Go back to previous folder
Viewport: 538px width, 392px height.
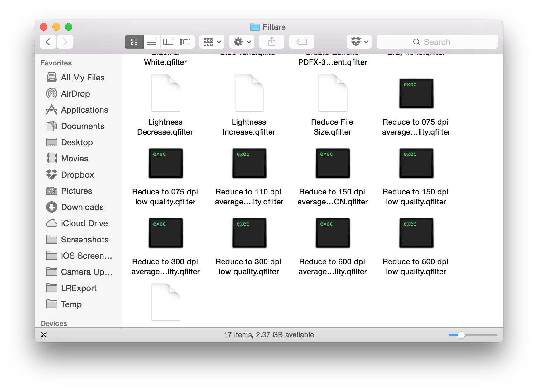pos(48,42)
